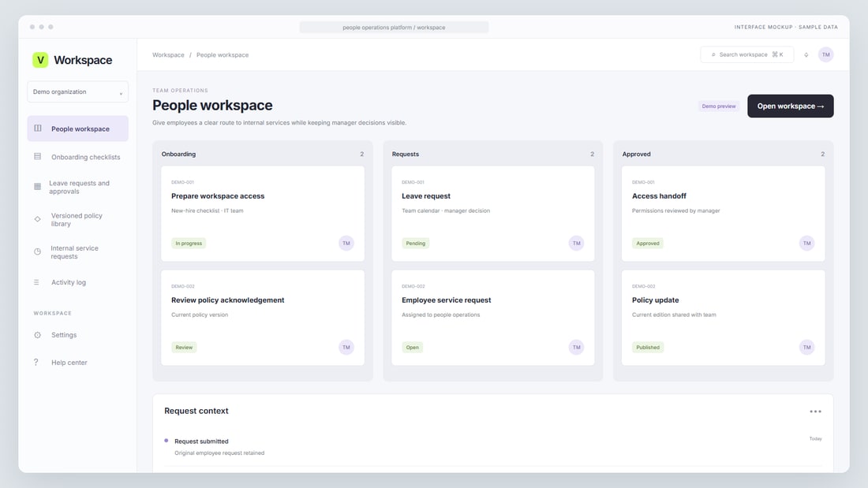This screenshot has width=868, height=488.
Task: Open Internal service requests
Action: tap(77, 252)
